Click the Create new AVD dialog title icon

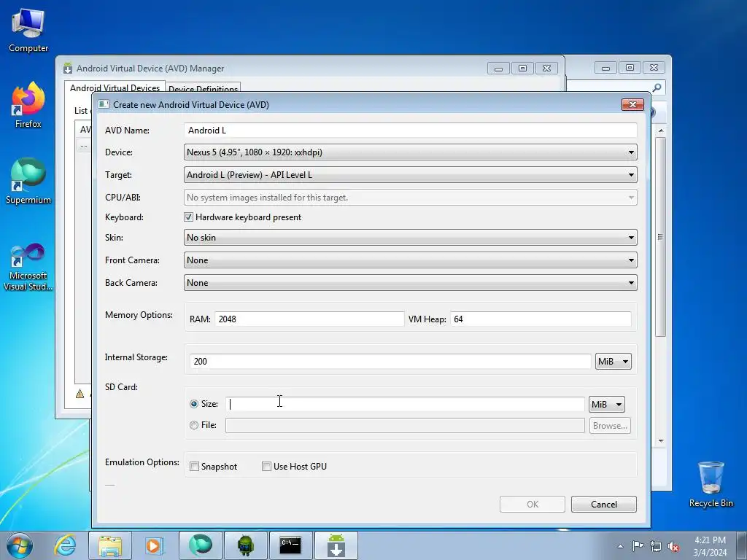pos(104,104)
